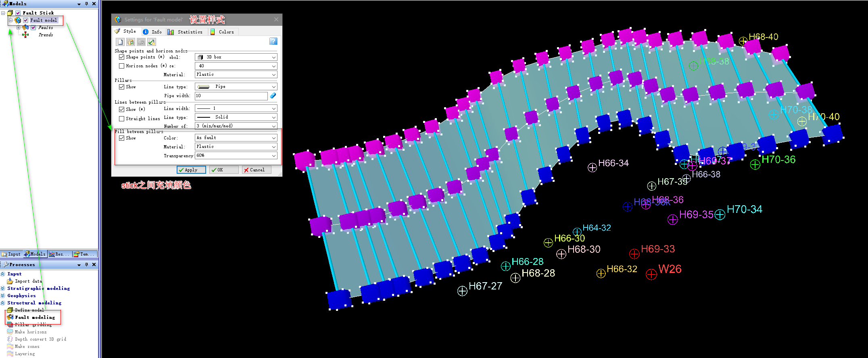Click the blue help question mark icon

click(273, 42)
